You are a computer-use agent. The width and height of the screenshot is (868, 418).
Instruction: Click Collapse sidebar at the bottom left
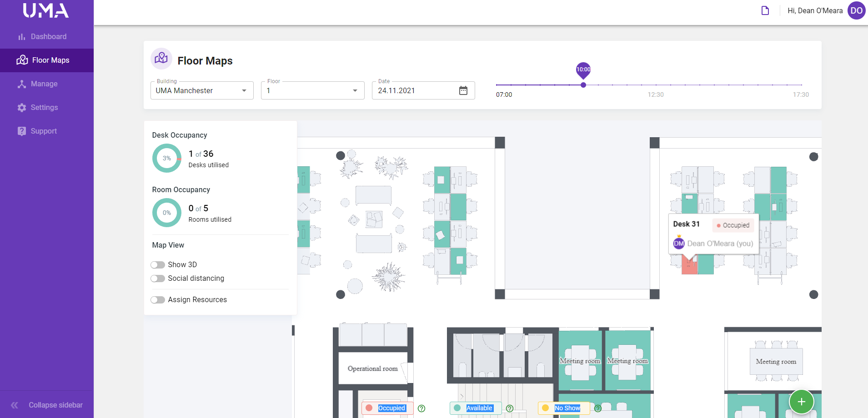47,404
